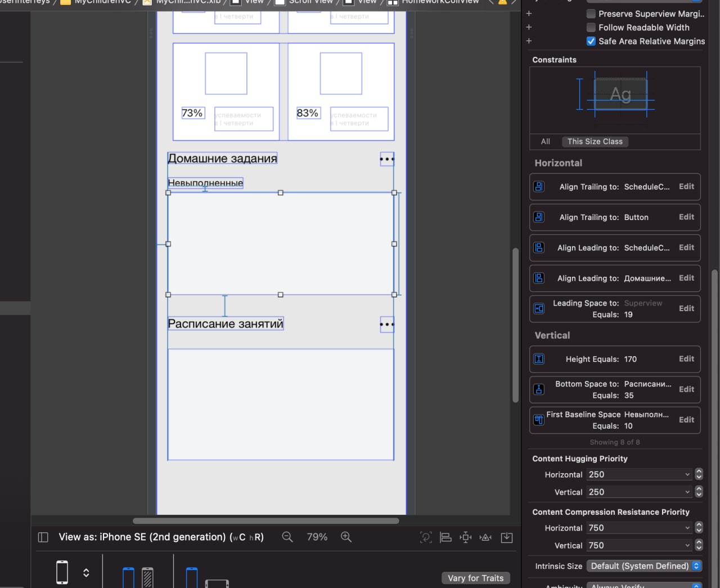Screen dimensions: 720x588
Task: Select the striped disabled orientation icon
Action: (147, 577)
